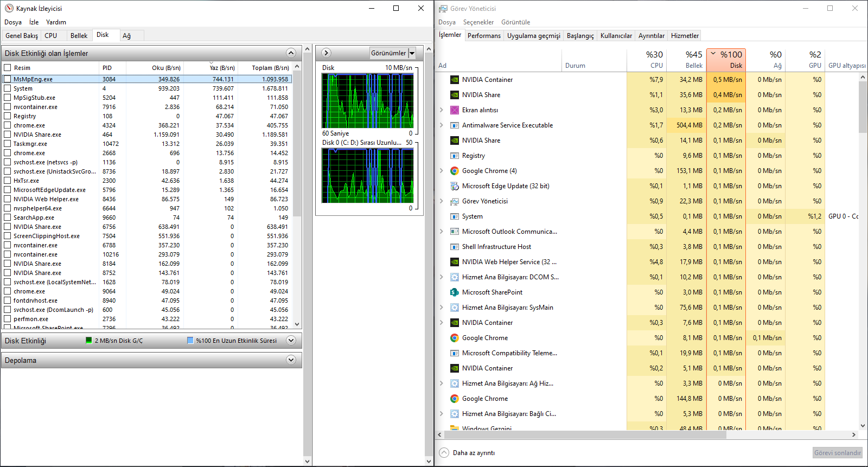868x467 pixels.
Task: Expand Google Chrome (4) process group
Action: click(x=442, y=171)
